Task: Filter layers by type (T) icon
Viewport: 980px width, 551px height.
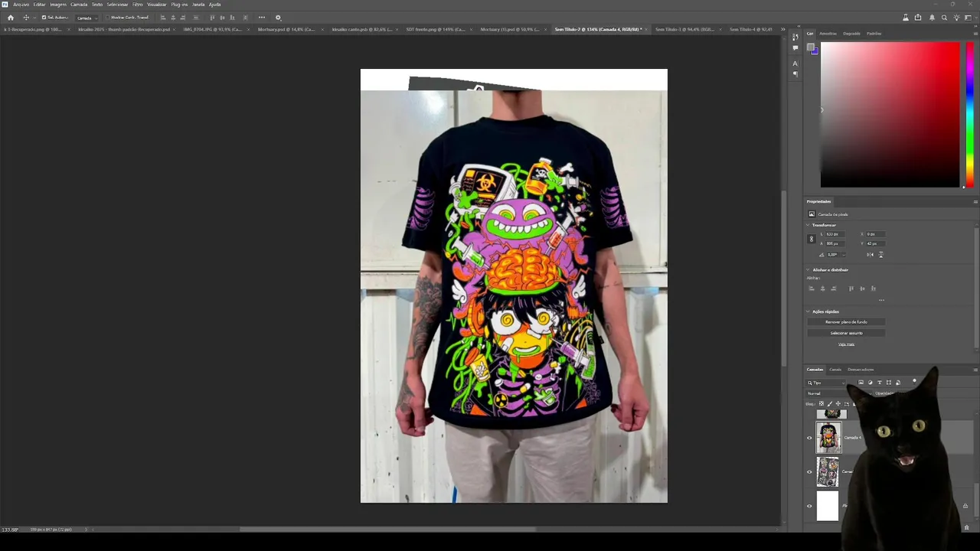Action: pos(879,383)
